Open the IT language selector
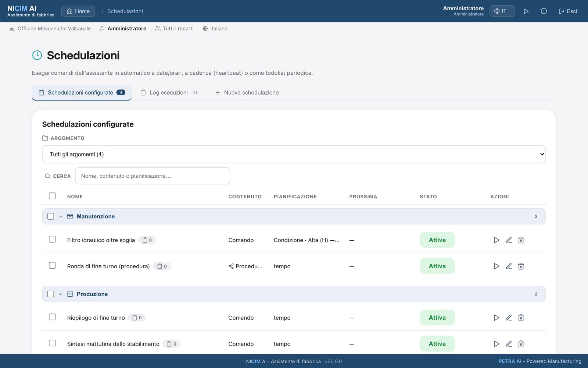The width and height of the screenshot is (588, 368). click(x=502, y=11)
